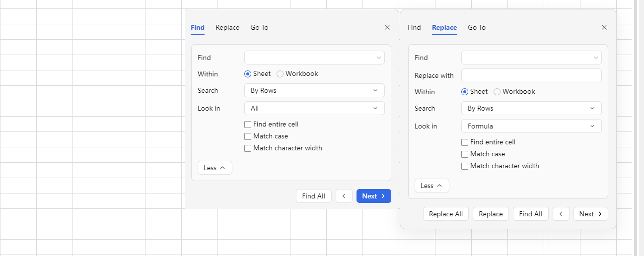Screen dimensions: 644x256
Task: Open By Rows Search dropdown in Find dialog
Action: [x=314, y=90]
